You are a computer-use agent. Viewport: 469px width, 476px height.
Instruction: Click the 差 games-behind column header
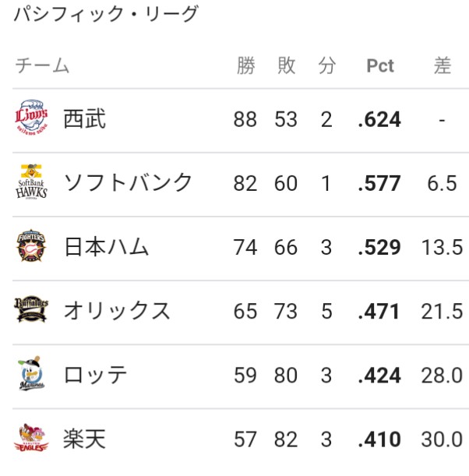pyautogui.click(x=443, y=65)
